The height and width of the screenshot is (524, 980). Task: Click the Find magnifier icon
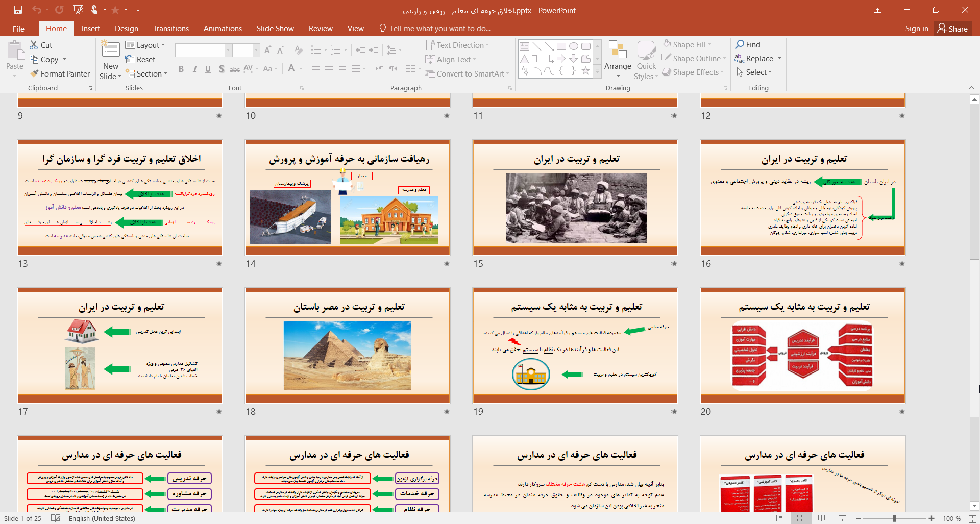click(740, 44)
